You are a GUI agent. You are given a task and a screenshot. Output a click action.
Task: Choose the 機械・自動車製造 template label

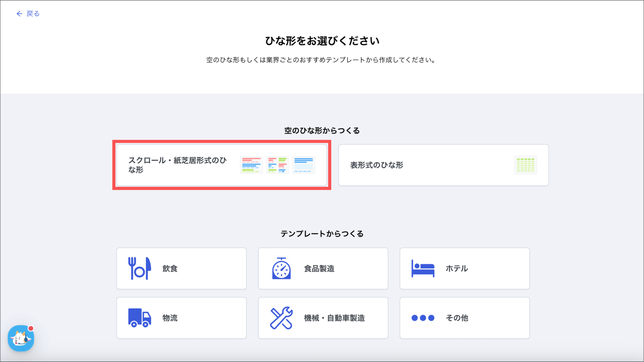[x=334, y=318]
